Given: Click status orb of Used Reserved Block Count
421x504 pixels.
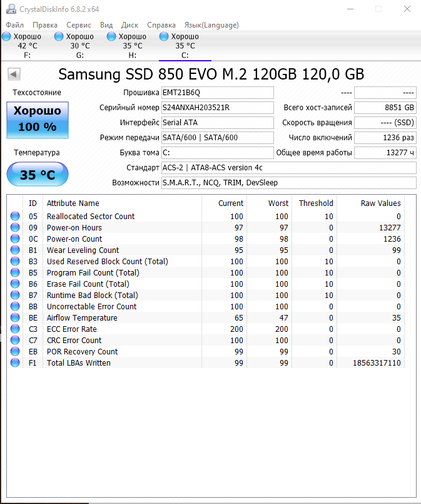Looking at the screenshot, I should (x=15, y=261).
